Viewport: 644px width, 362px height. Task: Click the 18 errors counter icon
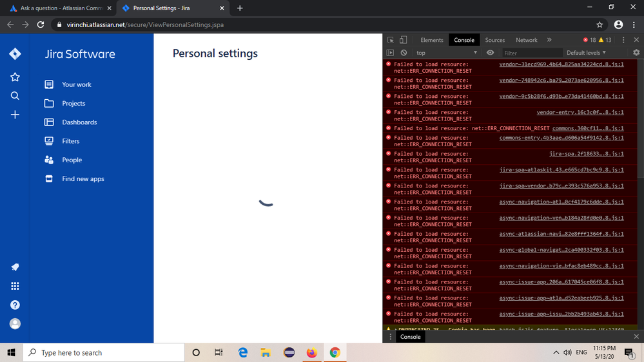[x=589, y=40]
